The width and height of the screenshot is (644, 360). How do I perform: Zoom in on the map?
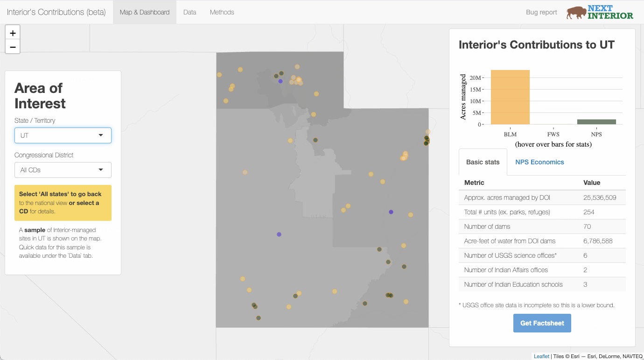13,33
